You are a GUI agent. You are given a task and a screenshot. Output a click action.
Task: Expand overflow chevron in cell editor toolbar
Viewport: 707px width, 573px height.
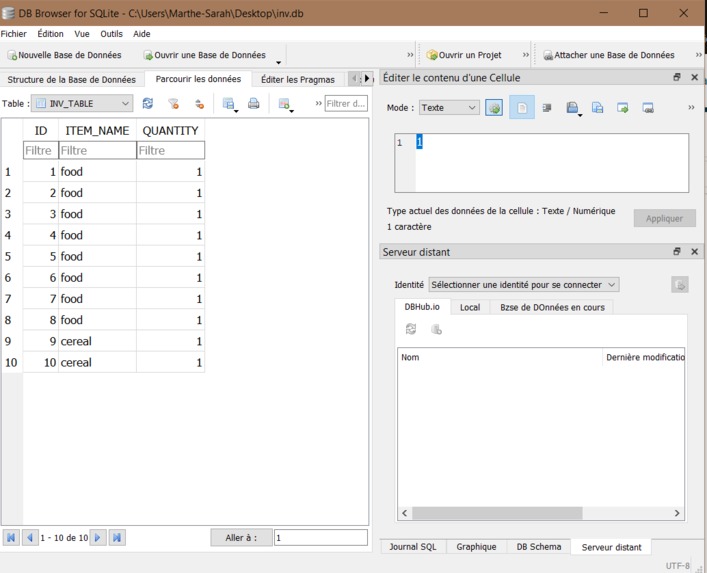click(691, 107)
